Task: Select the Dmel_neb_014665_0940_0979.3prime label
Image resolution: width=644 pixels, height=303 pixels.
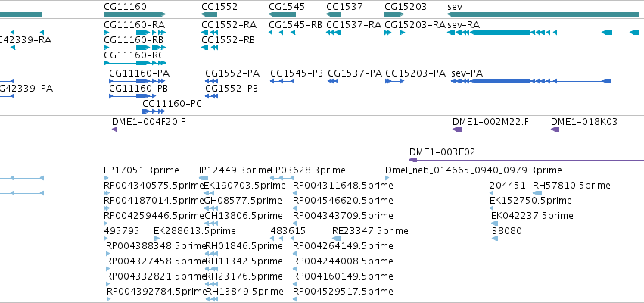Action: (474, 170)
